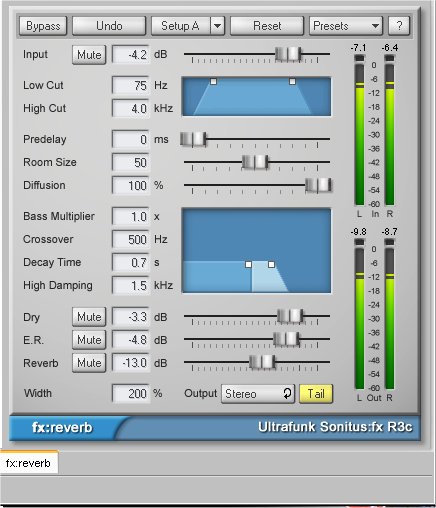Screen dimensions: 436x508
Task: Open the Output Stereo mode selector
Action: [258, 394]
